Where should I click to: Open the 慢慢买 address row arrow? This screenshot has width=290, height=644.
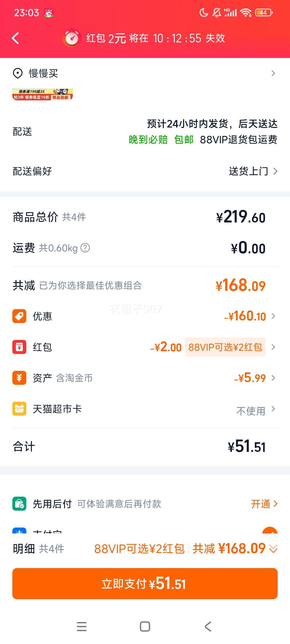[273, 73]
